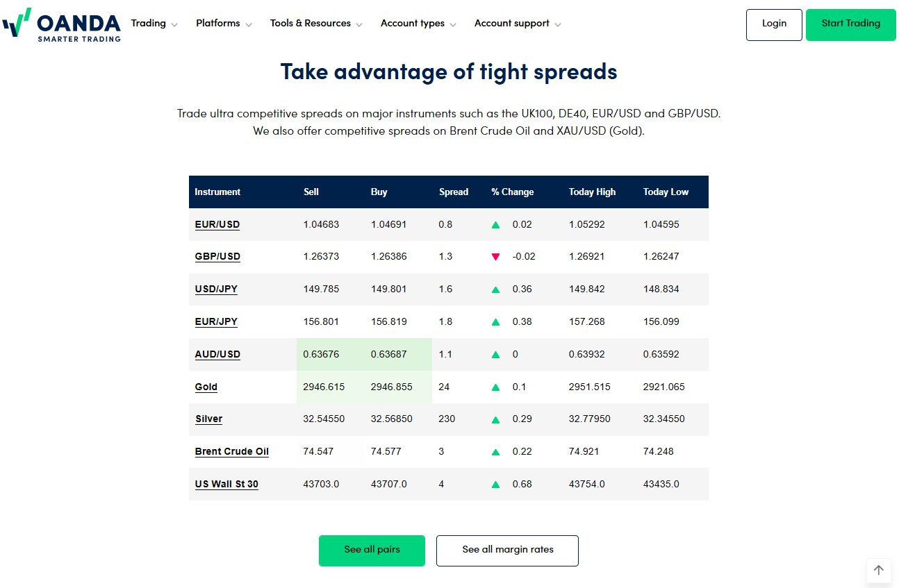Image resolution: width=899 pixels, height=588 pixels.
Task: Click Brent Crude Oil buy price 74.577
Action: tap(386, 452)
